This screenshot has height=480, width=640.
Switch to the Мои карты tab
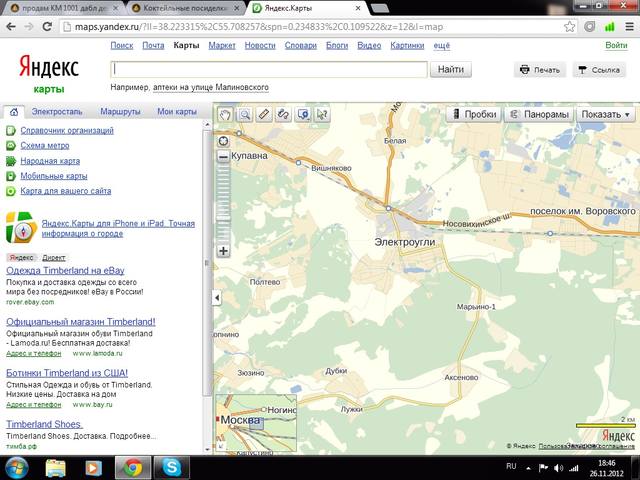coord(176,112)
